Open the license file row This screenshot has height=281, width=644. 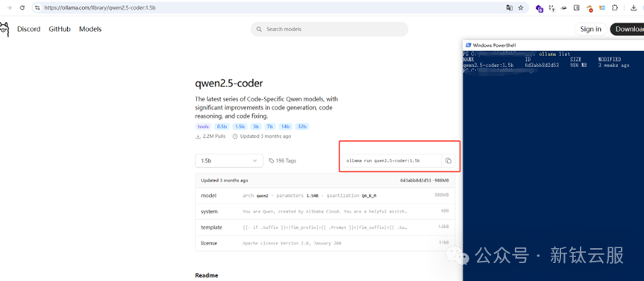(325, 243)
